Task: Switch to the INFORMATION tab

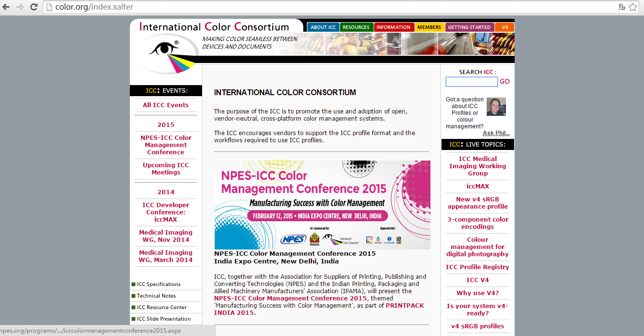Action: tap(393, 27)
